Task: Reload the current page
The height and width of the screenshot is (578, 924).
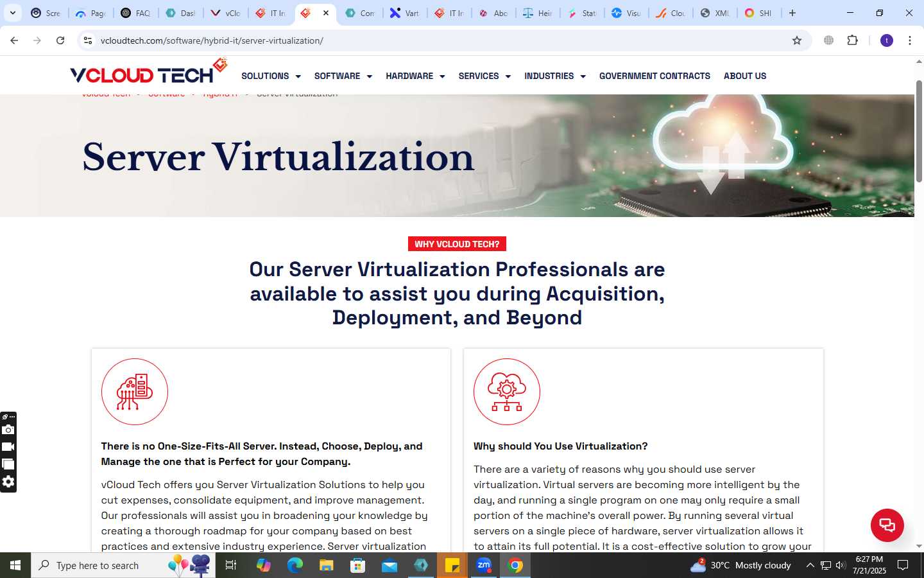Action: click(60, 40)
